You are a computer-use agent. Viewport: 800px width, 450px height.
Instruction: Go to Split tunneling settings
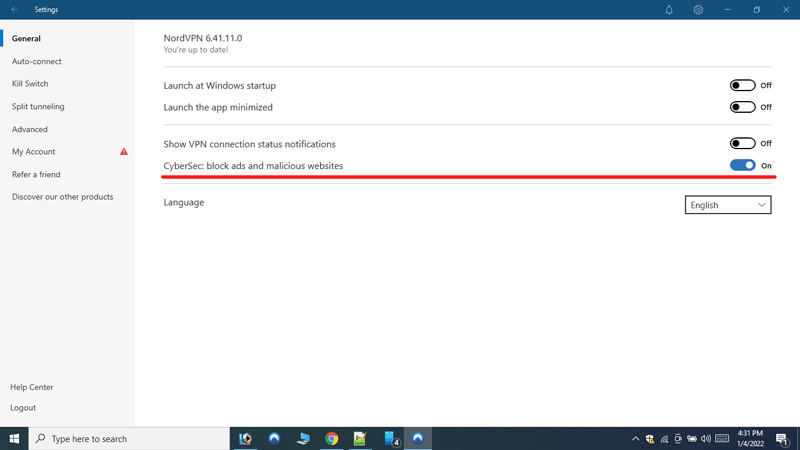[x=38, y=107]
